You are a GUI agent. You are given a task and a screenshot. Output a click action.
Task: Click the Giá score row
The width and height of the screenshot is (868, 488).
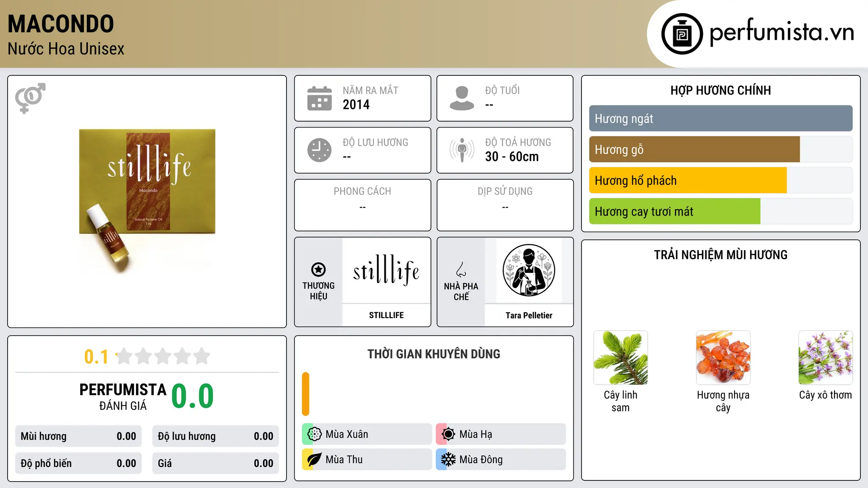click(x=215, y=463)
